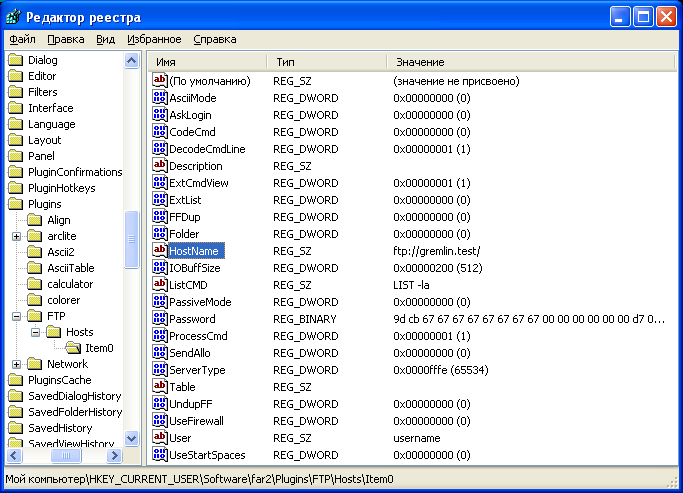Click the string icon of (По умолчанию) value
The width and height of the screenshot is (683, 493).
[160, 81]
